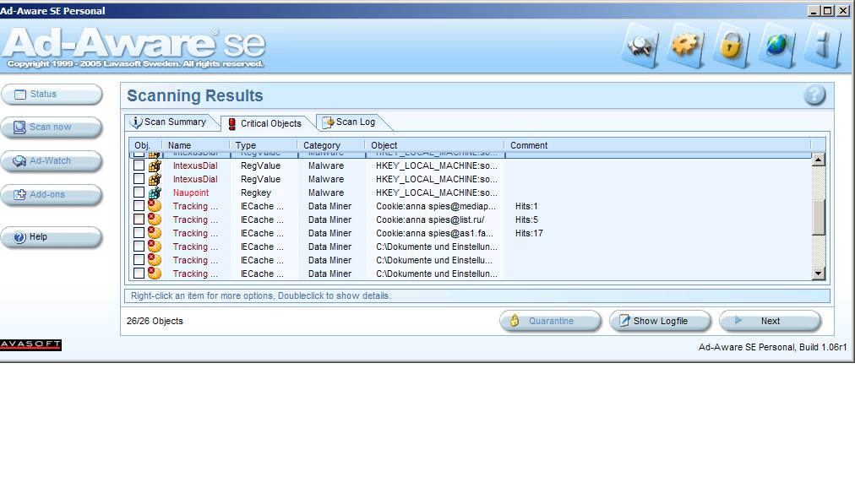Switch to the Scan Summary tab
855x504 pixels.
point(168,122)
